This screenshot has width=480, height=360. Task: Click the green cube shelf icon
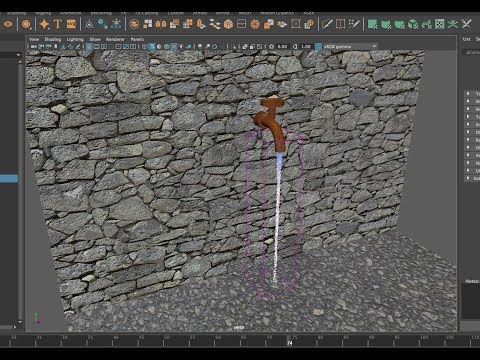point(413,24)
